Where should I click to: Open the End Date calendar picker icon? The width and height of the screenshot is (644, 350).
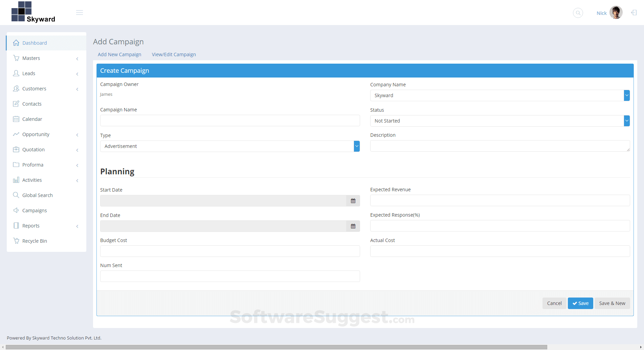(353, 226)
